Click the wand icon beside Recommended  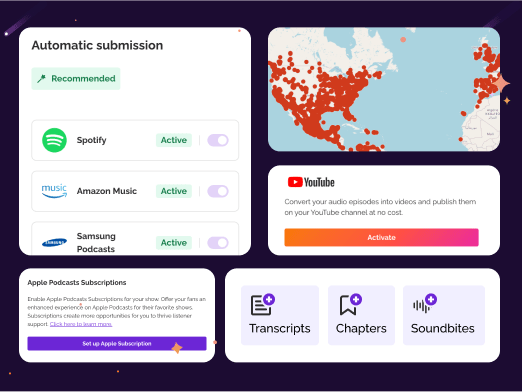pyautogui.click(x=41, y=79)
